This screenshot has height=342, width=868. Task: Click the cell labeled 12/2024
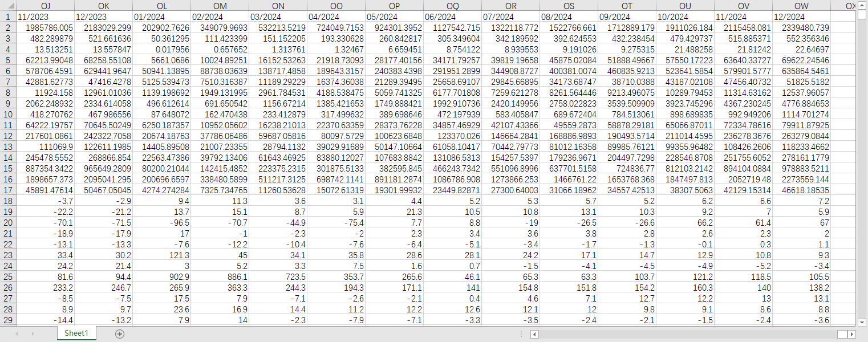[801, 17]
